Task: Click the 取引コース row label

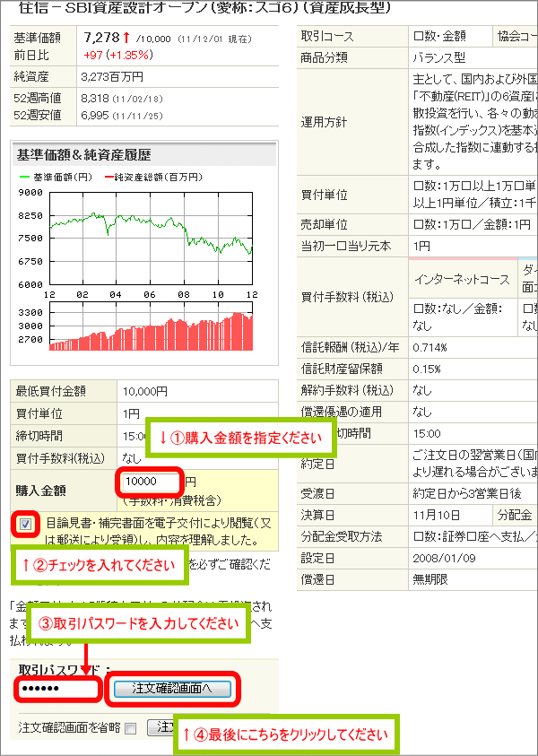Action: tap(327, 37)
